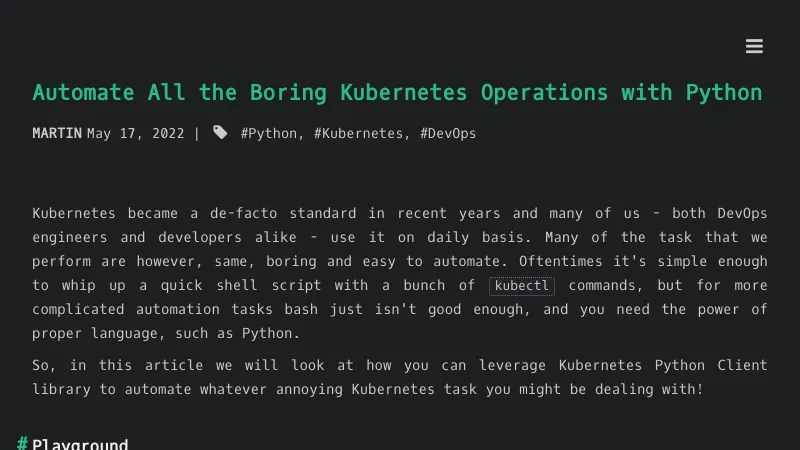
Task: Click the tag icon before the hashtags
Action: pos(220,133)
